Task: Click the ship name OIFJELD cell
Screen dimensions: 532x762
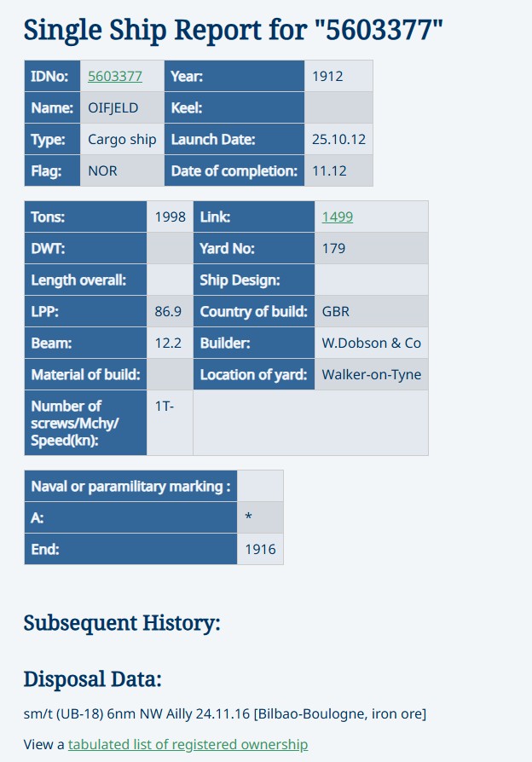Action: click(122, 107)
